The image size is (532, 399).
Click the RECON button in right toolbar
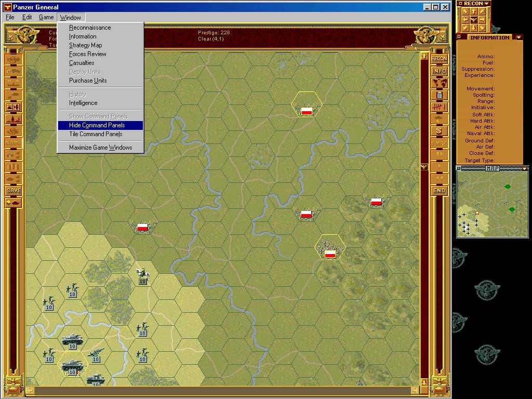(439, 59)
